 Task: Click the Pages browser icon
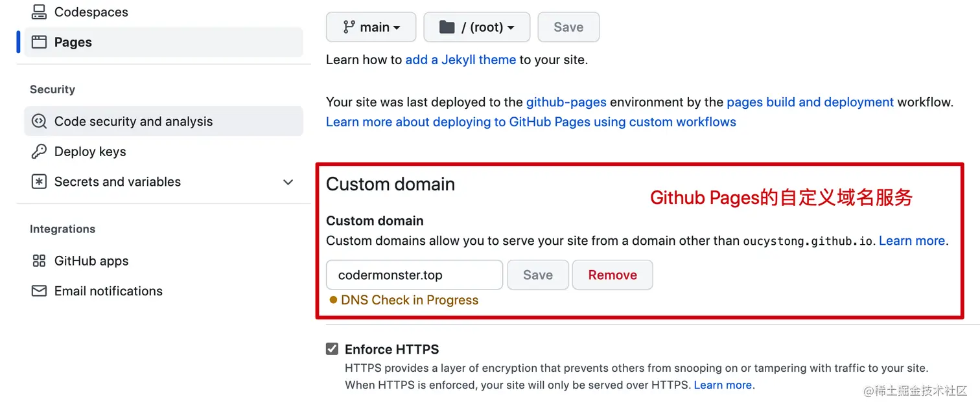click(x=39, y=42)
